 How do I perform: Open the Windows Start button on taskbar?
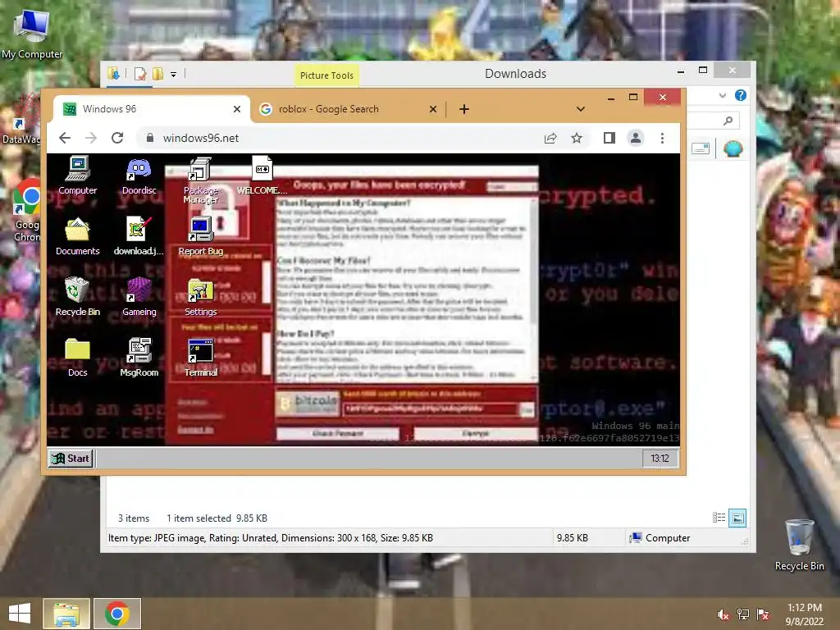[x=20, y=614]
